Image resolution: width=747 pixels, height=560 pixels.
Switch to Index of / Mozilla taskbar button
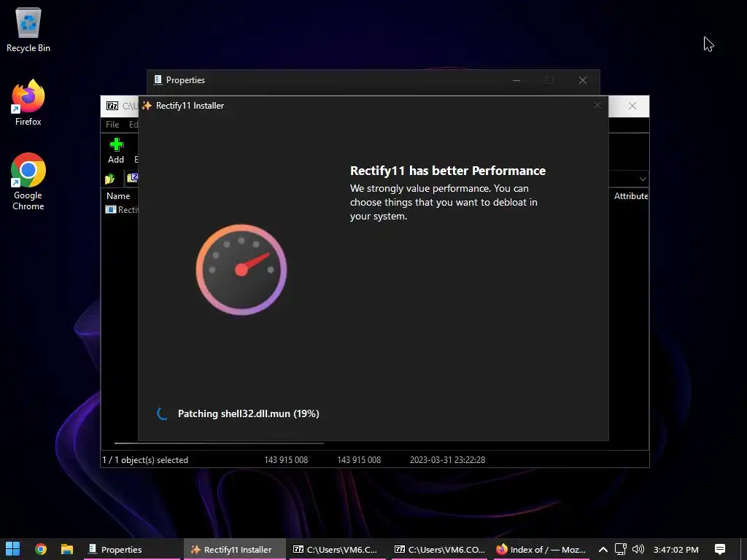tap(541, 549)
